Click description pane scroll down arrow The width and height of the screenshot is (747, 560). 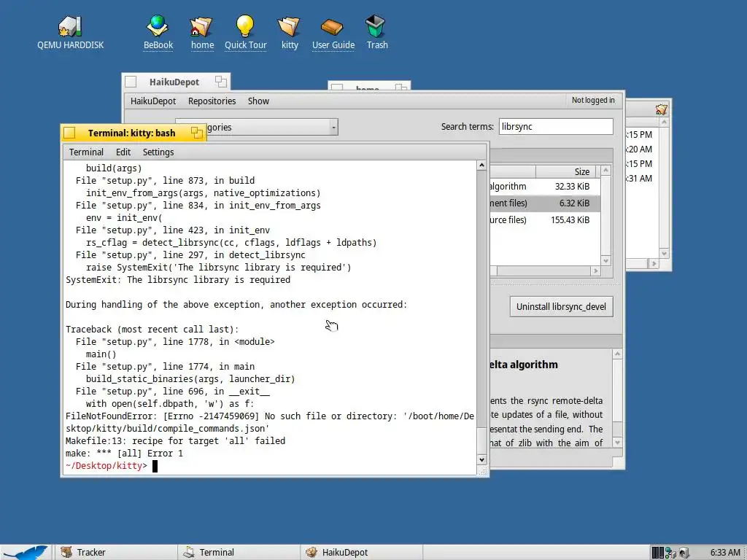pos(617,443)
